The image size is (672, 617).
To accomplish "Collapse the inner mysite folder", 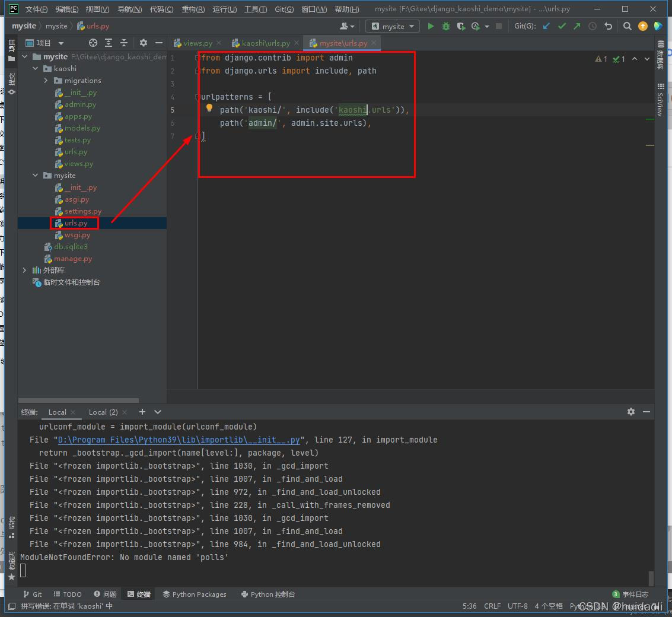I will [x=36, y=176].
